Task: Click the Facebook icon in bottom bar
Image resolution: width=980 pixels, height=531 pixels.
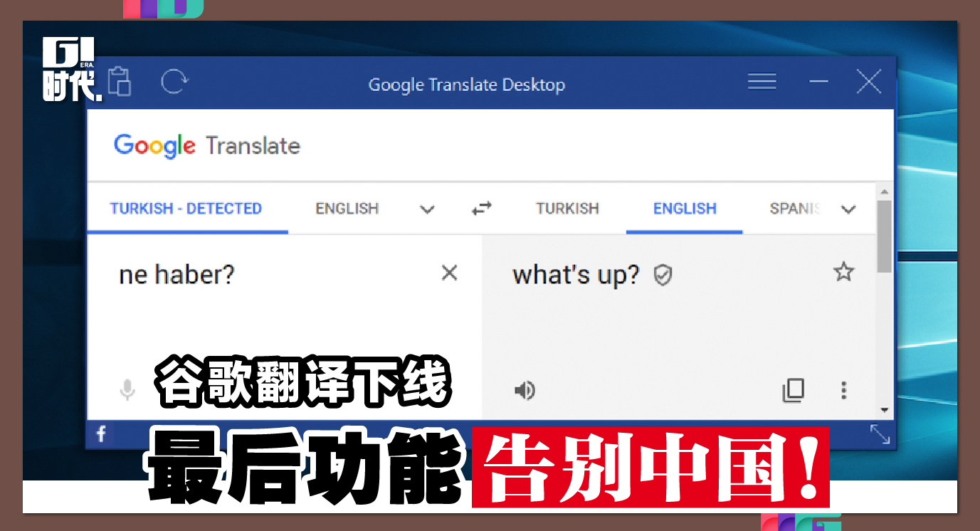Action: click(x=101, y=433)
